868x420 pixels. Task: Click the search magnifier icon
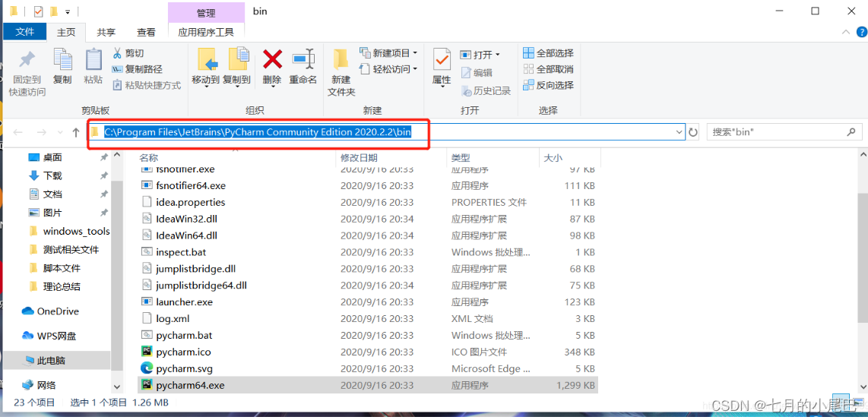[851, 131]
